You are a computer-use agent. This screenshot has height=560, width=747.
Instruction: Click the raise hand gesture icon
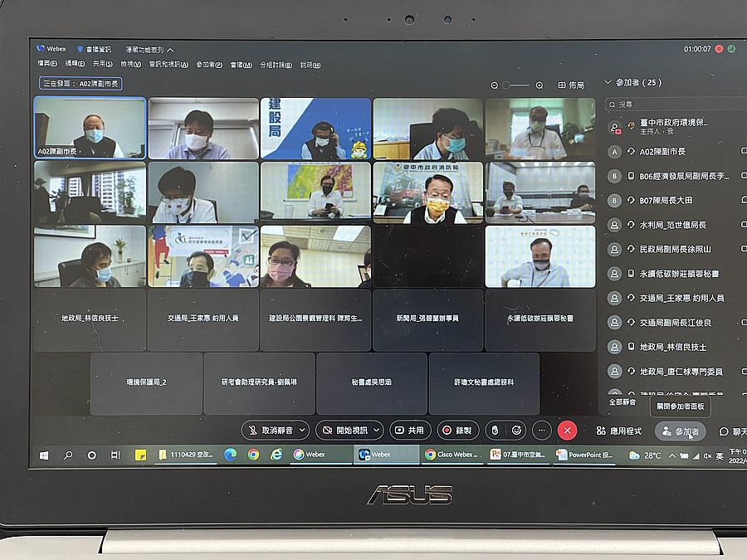[x=495, y=431]
